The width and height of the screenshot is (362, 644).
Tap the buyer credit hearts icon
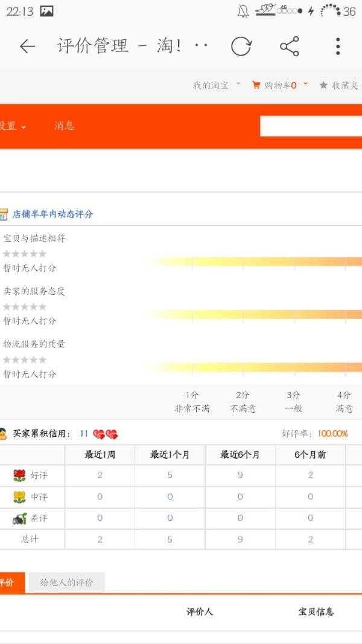click(x=106, y=434)
